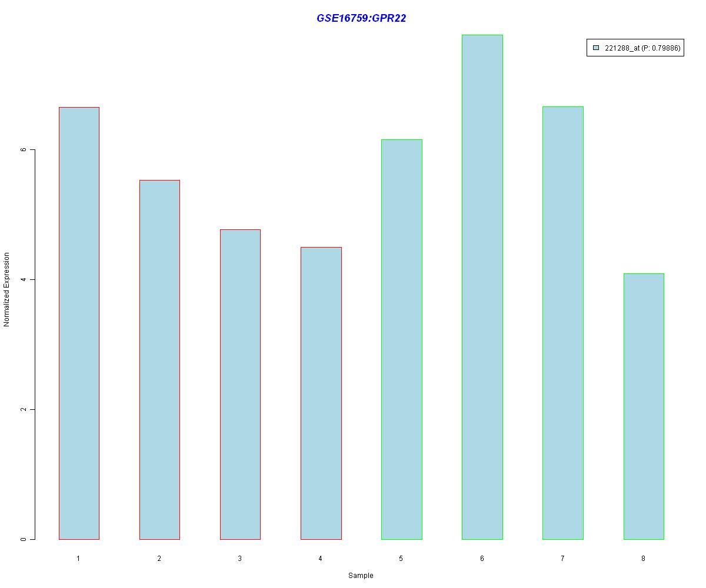Click the y-axis title Normalized Expression

[x=7, y=289]
